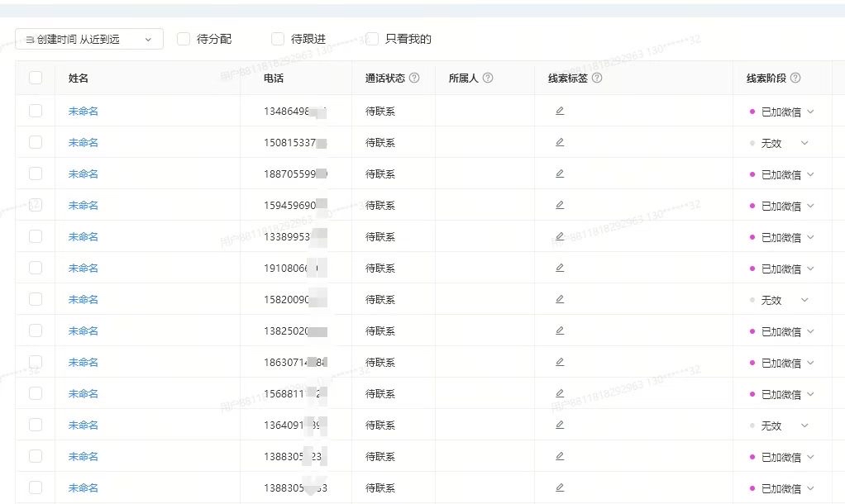Edit lead tags for the 19108066 row
The width and height of the screenshot is (845, 504).
pyautogui.click(x=560, y=268)
